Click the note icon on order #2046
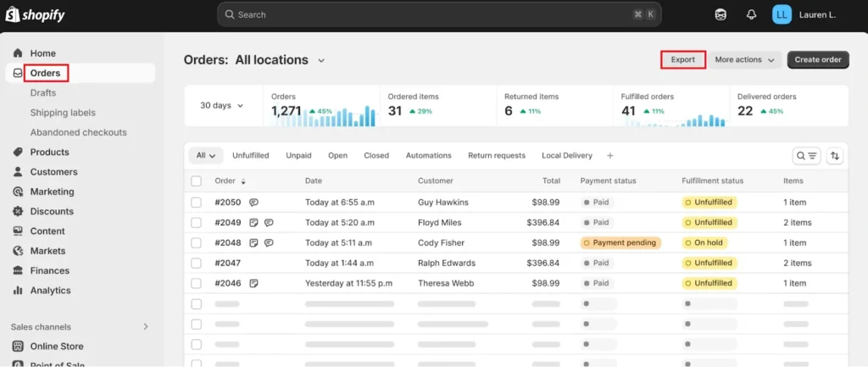The image size is (868, 367). (253, 283)
